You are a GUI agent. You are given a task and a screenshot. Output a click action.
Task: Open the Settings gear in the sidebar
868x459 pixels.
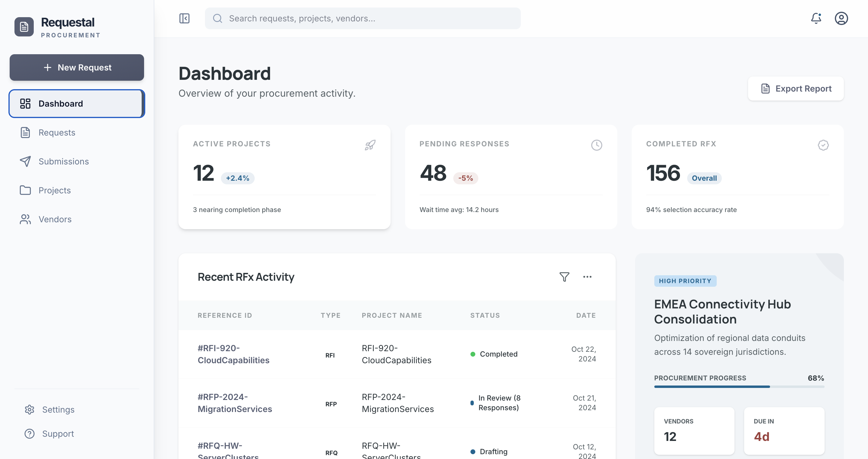click(29, 410)
